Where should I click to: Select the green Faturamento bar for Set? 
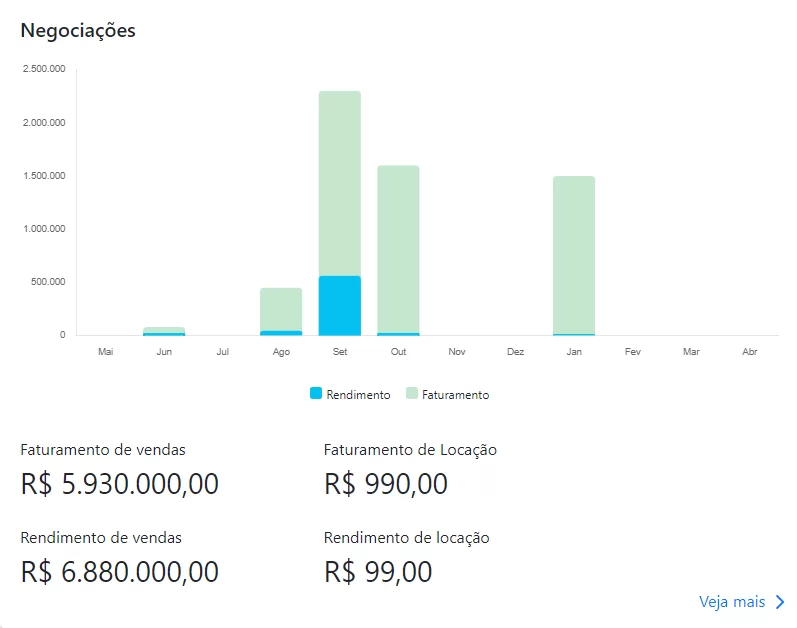click(x=340, y=183)
